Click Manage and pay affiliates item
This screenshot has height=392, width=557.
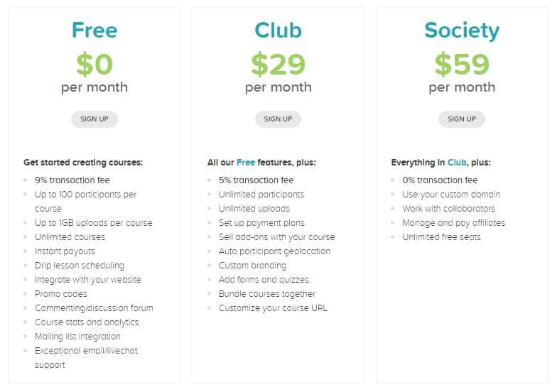click(x=453, y=223)
